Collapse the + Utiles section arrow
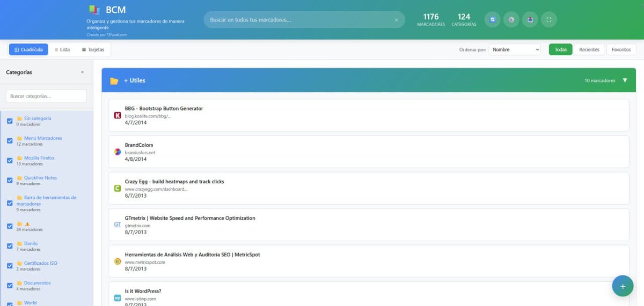644x306 pixels. pyautogui.click(x=625, y=80)
